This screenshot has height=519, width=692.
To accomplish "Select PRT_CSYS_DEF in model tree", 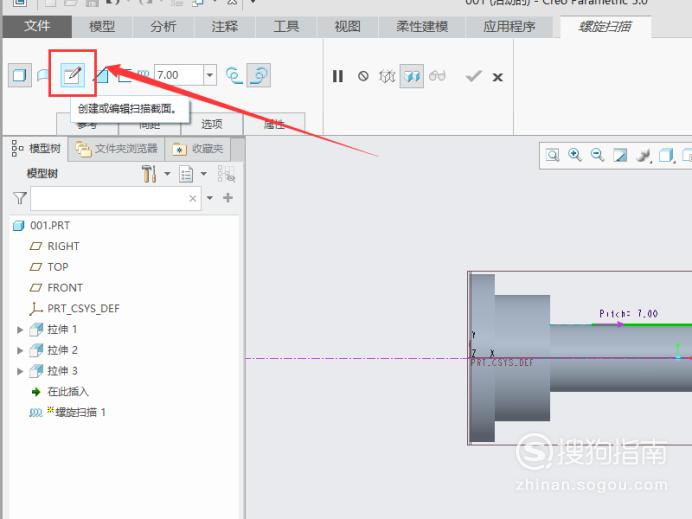I will 74,308.
